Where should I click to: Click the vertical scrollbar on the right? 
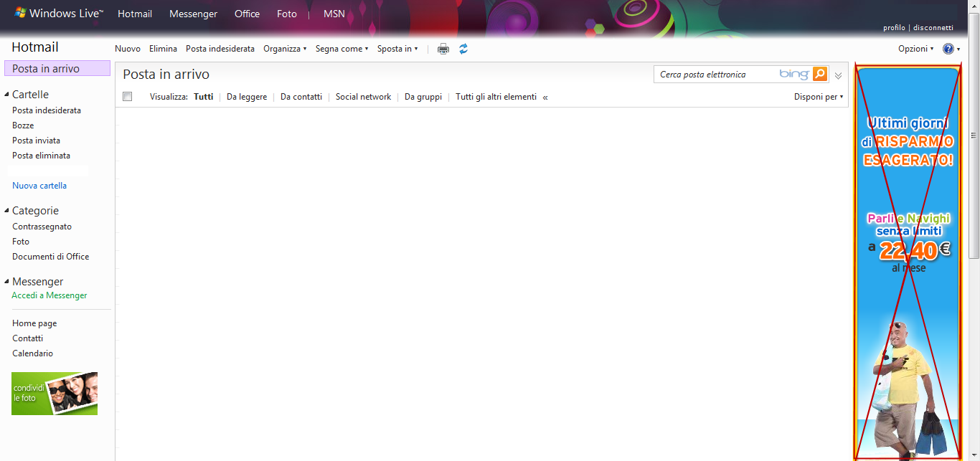(x=974, y=136)
